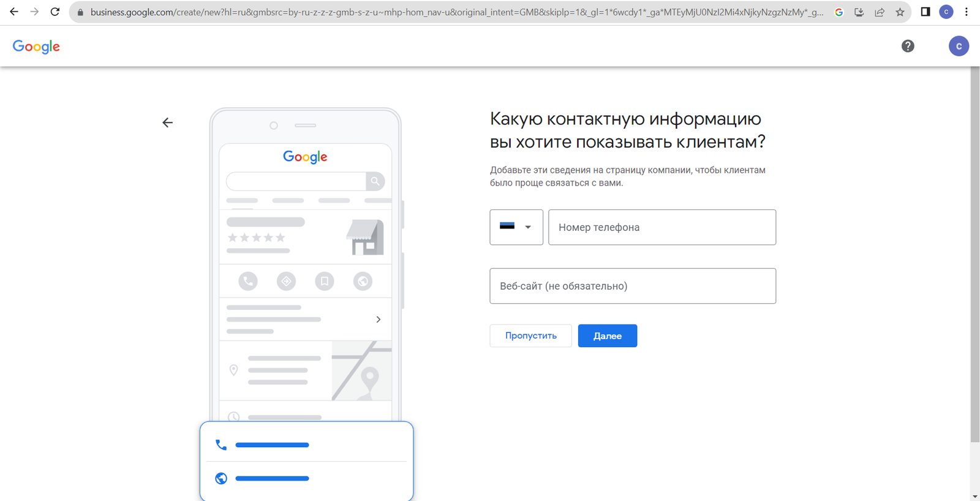Click the Google icon in the address bar
This screenshot has height=501, width=980.
839,12
